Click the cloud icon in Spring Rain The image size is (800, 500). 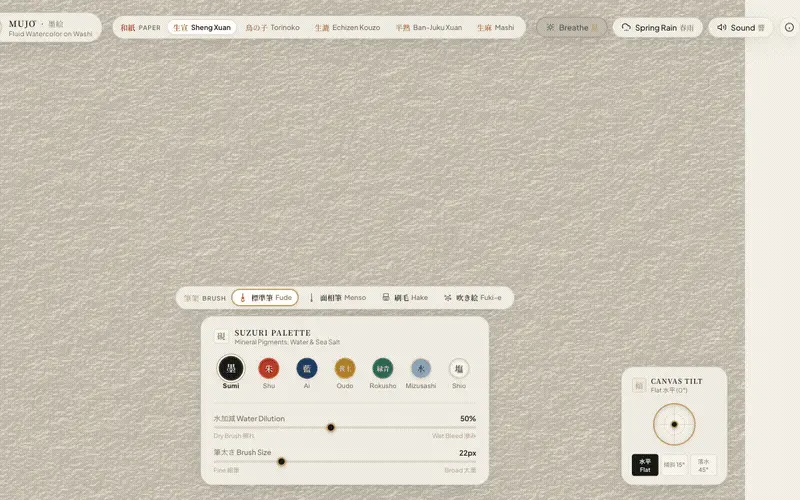(626, 28)
